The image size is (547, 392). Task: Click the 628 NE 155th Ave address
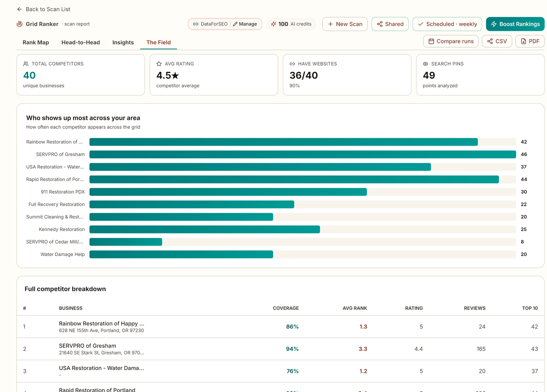(x=101, y=331)
